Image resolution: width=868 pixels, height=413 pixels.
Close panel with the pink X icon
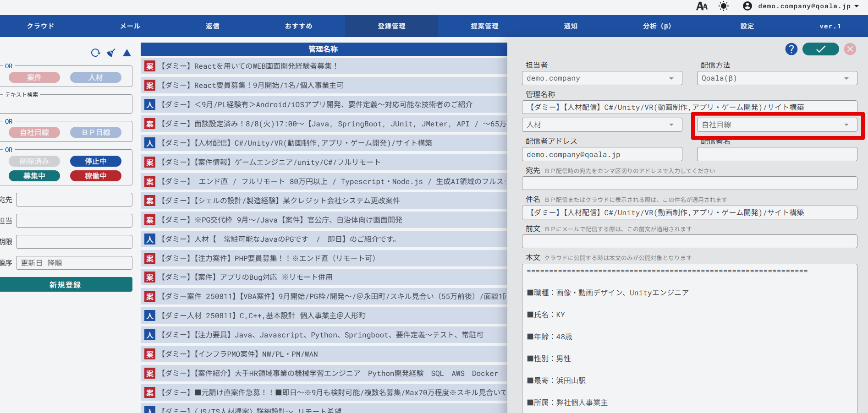tap(850, 49)
